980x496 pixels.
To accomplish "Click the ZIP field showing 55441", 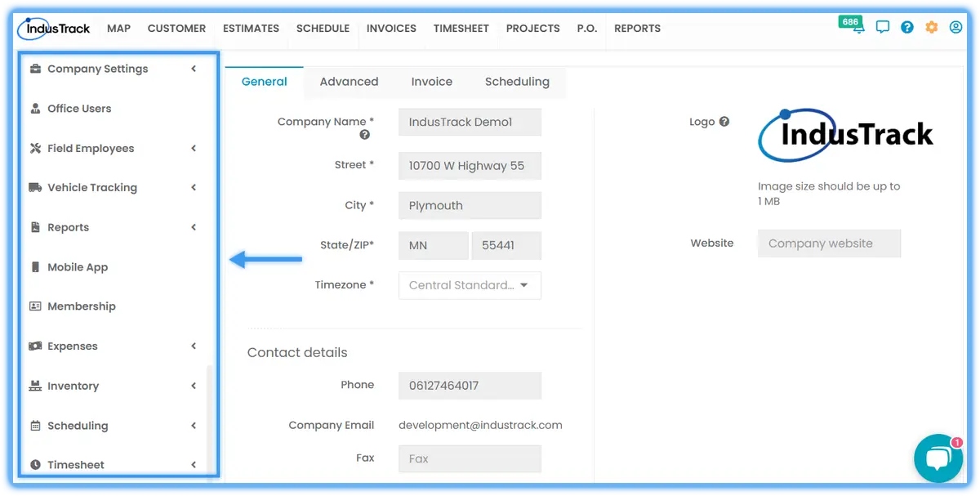I will pos(506,245).
